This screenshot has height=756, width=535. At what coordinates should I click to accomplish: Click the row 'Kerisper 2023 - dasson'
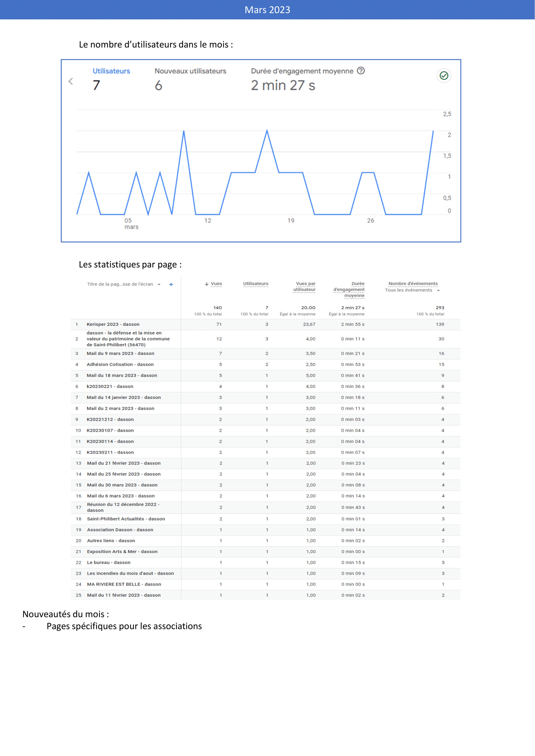[x=266, y=325]
